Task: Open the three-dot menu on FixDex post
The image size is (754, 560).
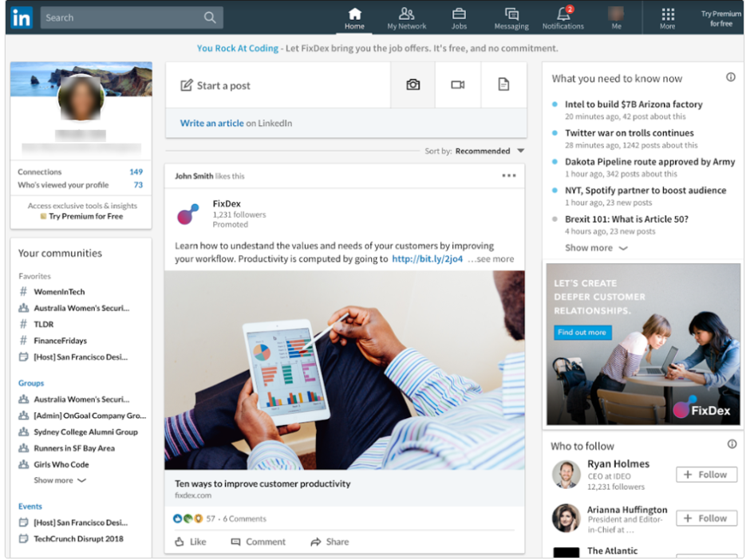Action: pyautogui.click(x=509, y=176)
